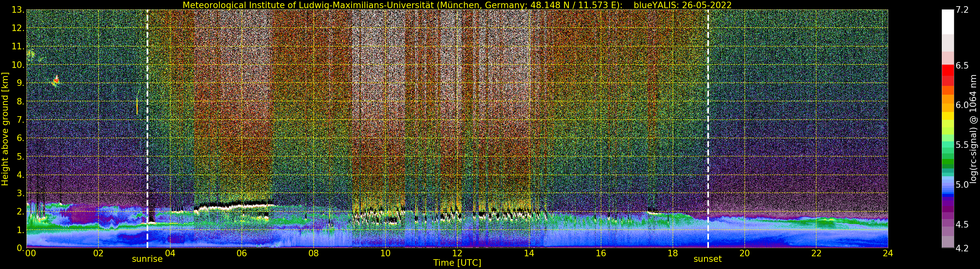980x269 pixels.
Task: Click the '4.5' colorbar value
Action: coord(962,225)
